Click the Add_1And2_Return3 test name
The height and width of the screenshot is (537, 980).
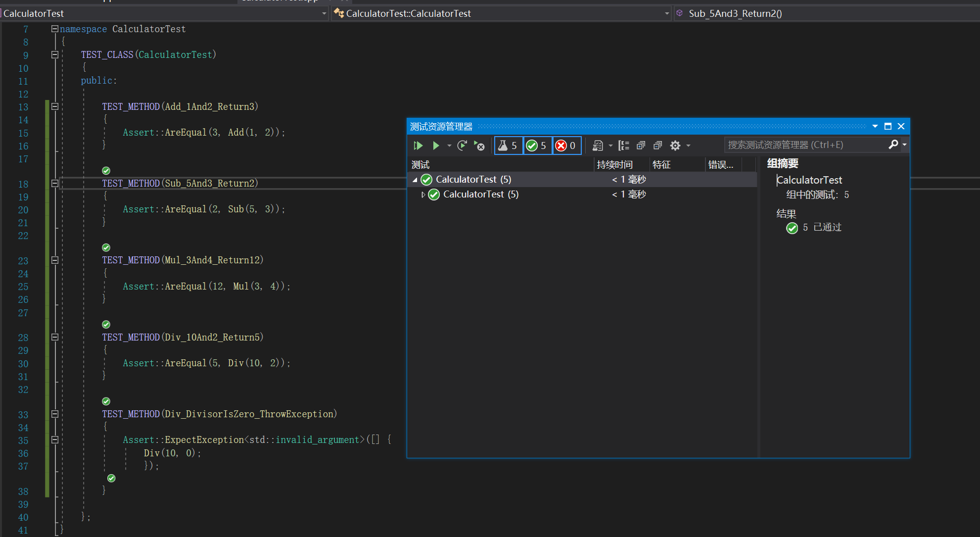click(210, 107)
